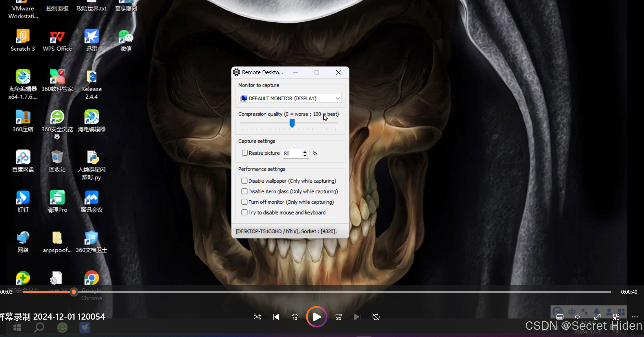Open the Scratch 3 desktop icon

(x=23, y=40)
